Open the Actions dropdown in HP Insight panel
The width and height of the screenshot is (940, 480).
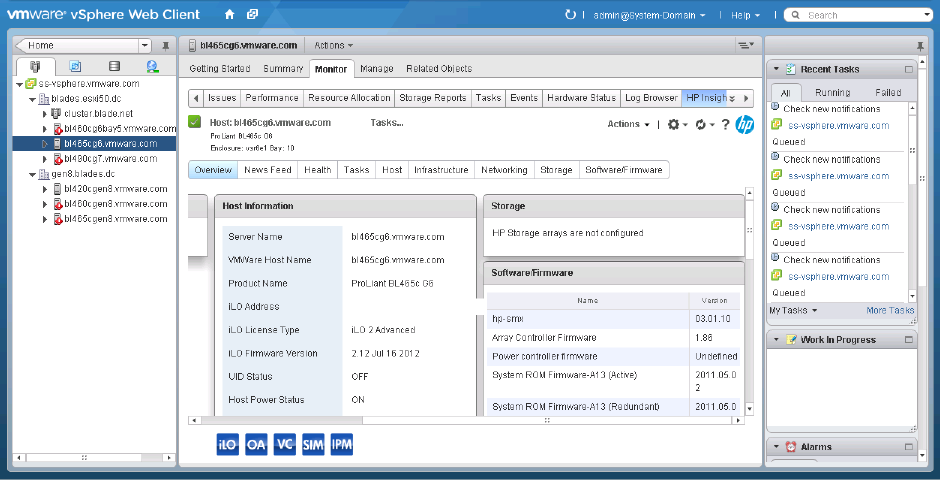628,124
